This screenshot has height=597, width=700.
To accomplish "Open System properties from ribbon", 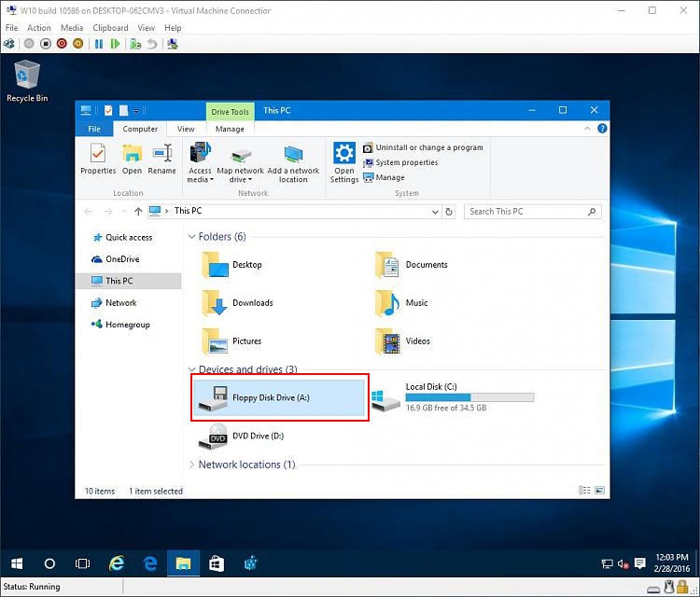I will (400, 163).
